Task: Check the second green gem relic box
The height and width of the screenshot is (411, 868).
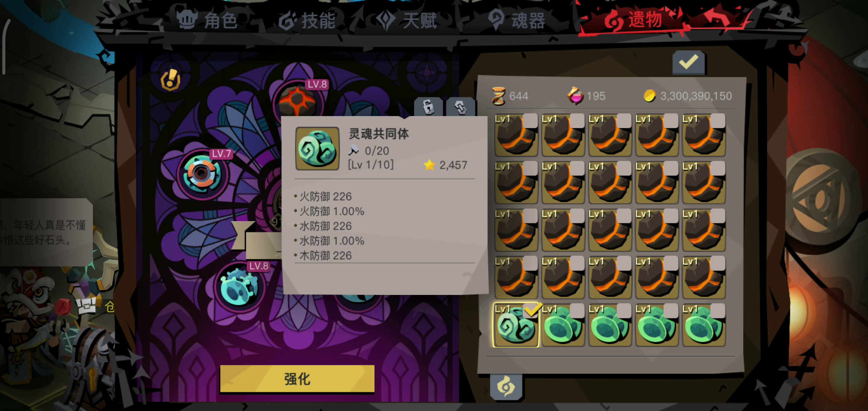Action: click(x=577, y=311)
